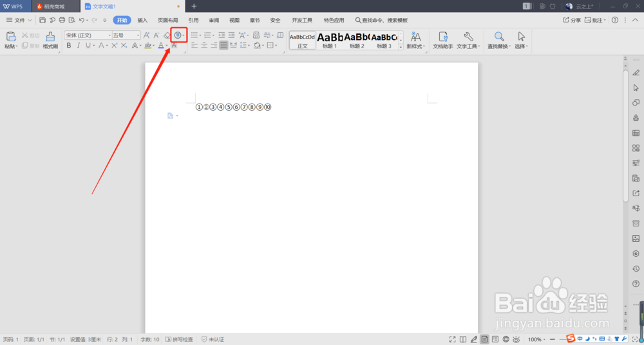The image size is (644, 345).
Task: Click the Paste clipboard icon
Action: tap(11, 36)
